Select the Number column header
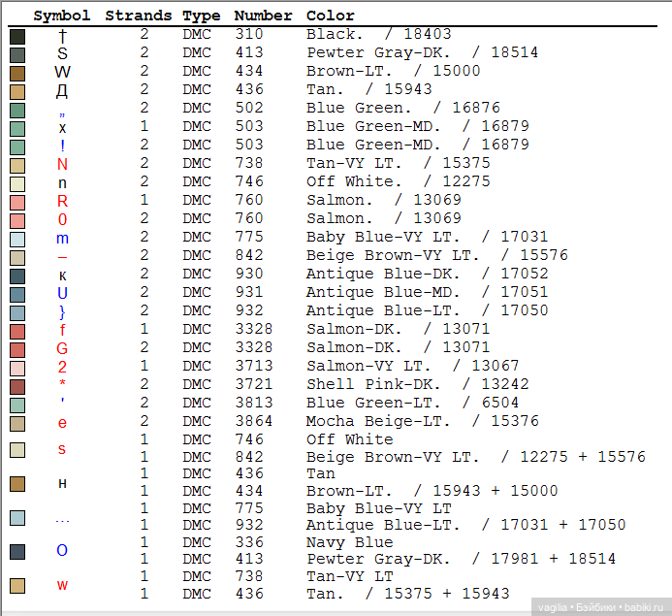The image size is (672, 616). (x=263, y=16)
